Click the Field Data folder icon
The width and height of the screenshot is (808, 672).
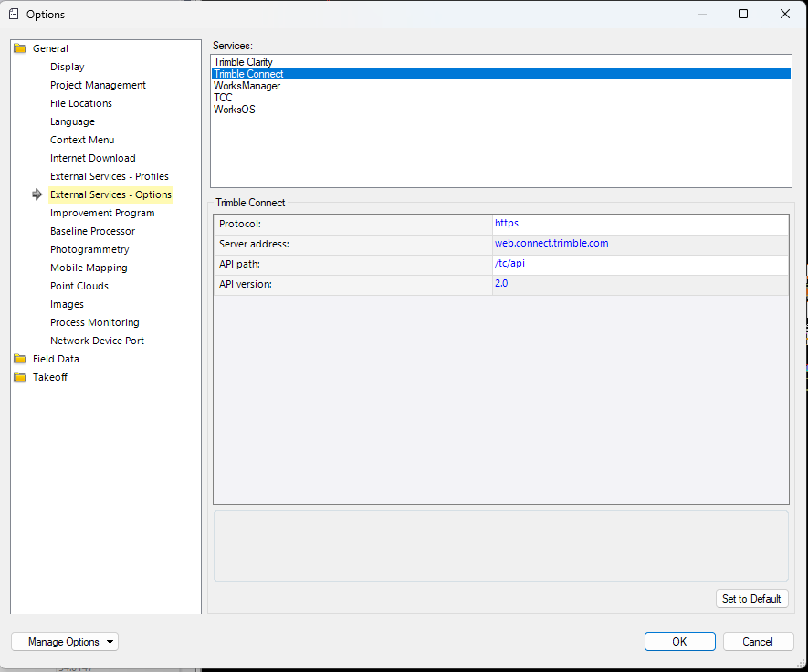pos(20,359)
